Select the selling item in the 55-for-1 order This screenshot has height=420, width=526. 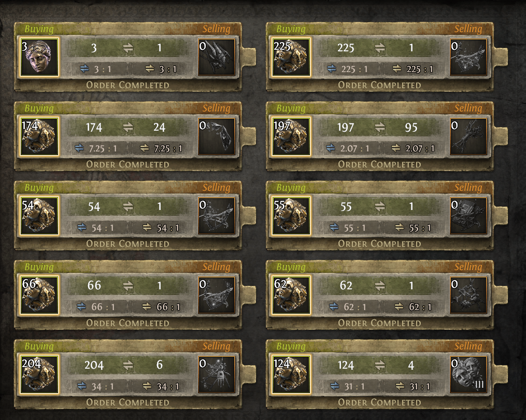[468, 216]
